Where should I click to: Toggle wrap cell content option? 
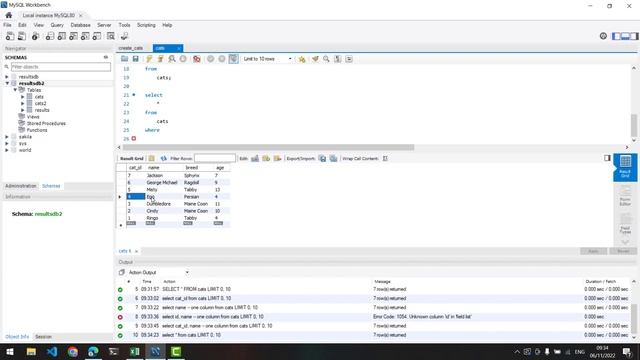coord(385,158)
